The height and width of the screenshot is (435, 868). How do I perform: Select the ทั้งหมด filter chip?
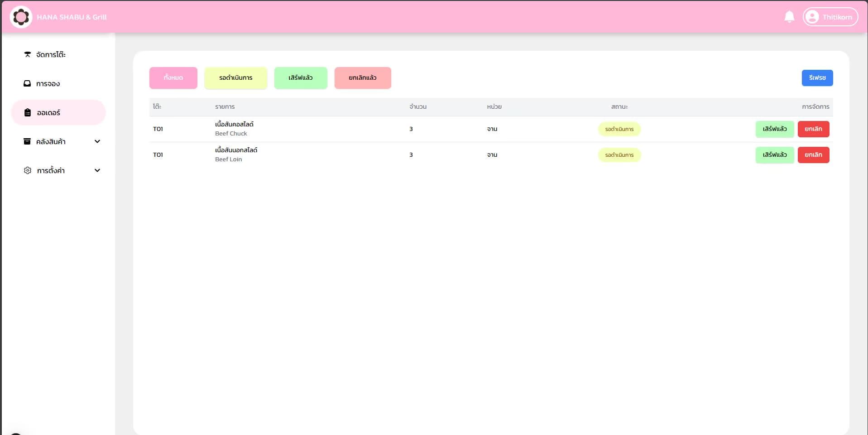point(173,77)
